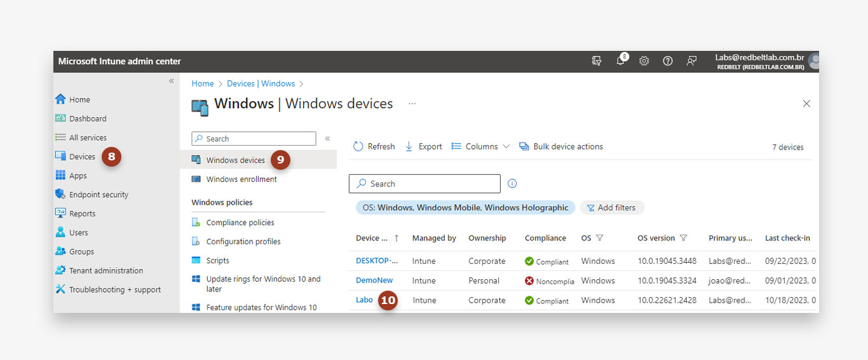Viewport: 868px width, 360px height.
Task: Click the device list Search field
Action: point(424,184)
